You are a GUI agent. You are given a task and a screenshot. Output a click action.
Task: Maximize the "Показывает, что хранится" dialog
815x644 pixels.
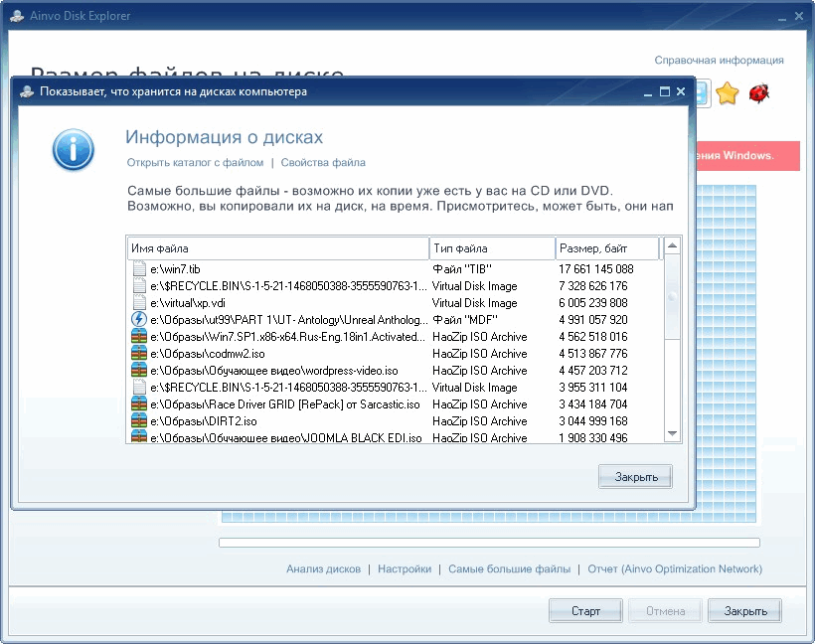664,91
